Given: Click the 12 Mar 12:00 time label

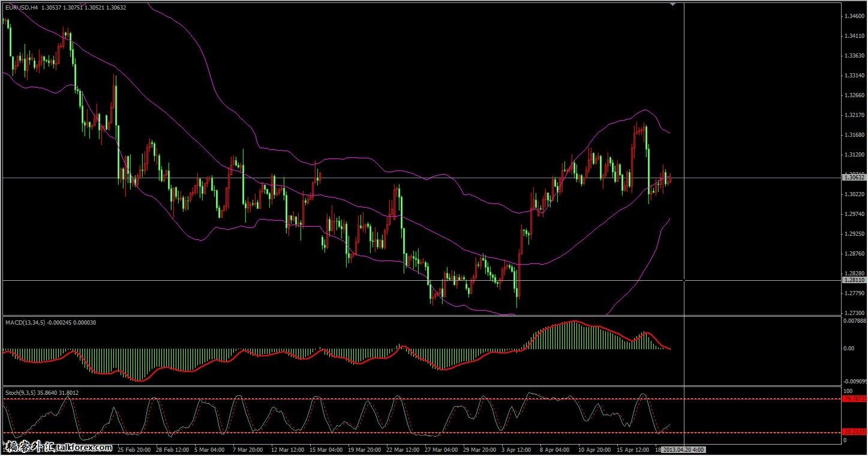Looking at the screenshot, I should 288,449.
